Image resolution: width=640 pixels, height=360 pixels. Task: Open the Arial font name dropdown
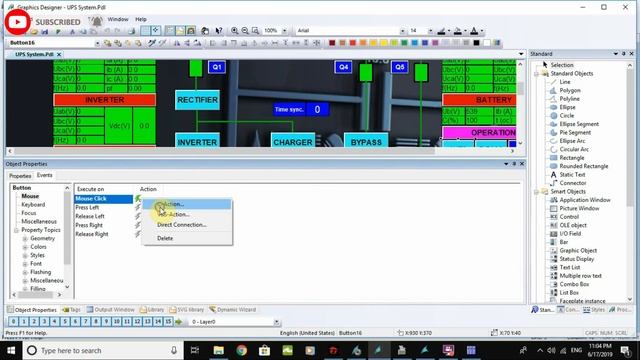(x=402, y=31)
